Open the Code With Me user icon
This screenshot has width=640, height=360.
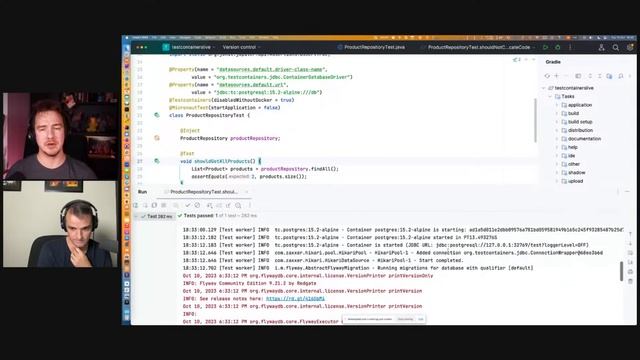pos(601,47)
